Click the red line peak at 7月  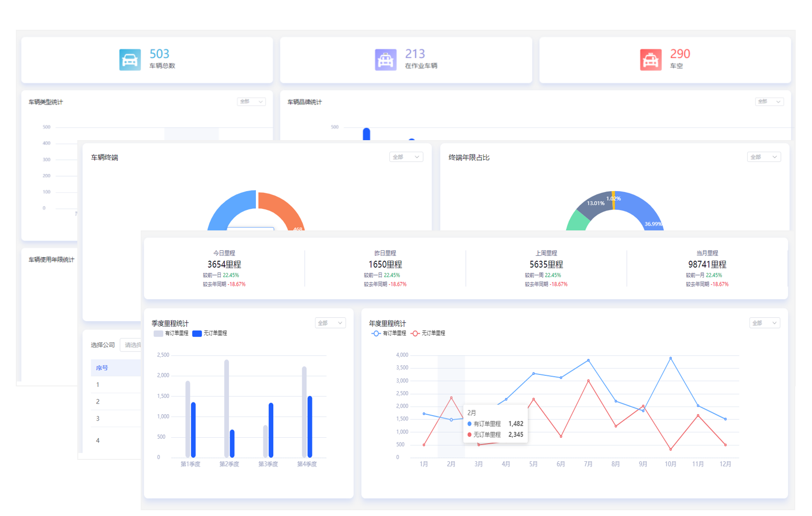pyautogui.click(x=588, y=381)
